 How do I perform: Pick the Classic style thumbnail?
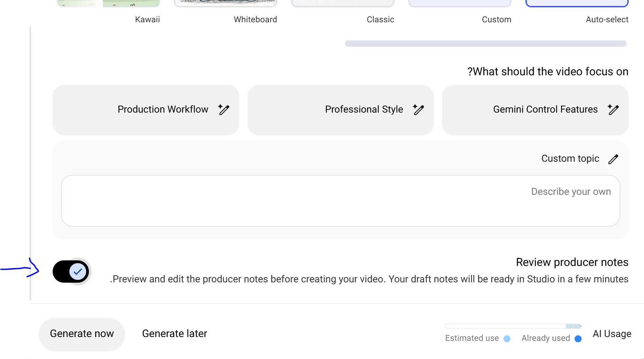pos(343,3)
